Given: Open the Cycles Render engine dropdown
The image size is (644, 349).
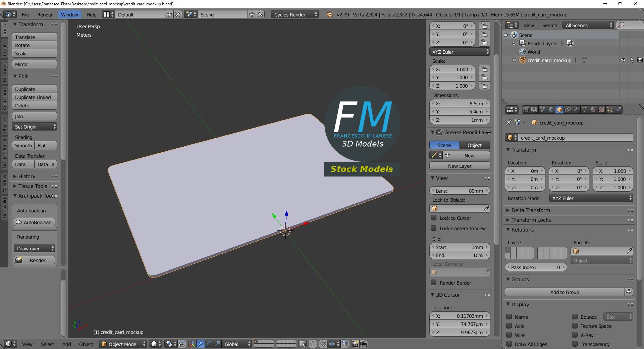Looking at the screenshot, I should click(x=295, y=14).
